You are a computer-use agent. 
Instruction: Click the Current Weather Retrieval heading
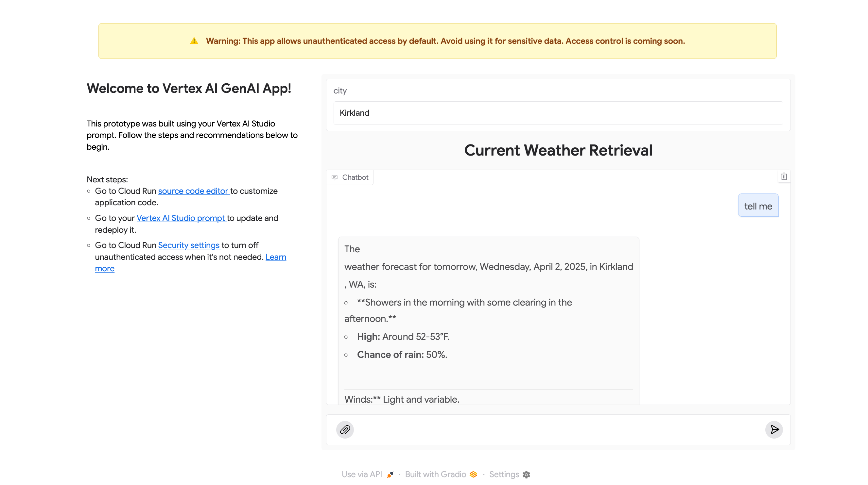pyautogui.click(x=558, y=151)
